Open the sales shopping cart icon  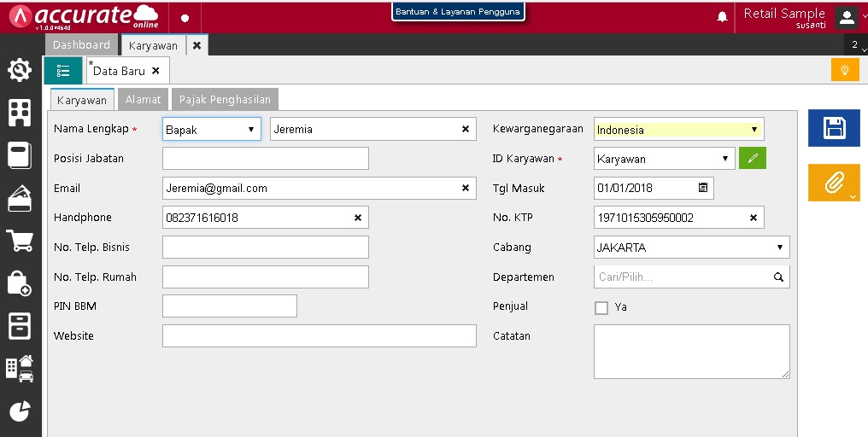[x=20, y=241]
